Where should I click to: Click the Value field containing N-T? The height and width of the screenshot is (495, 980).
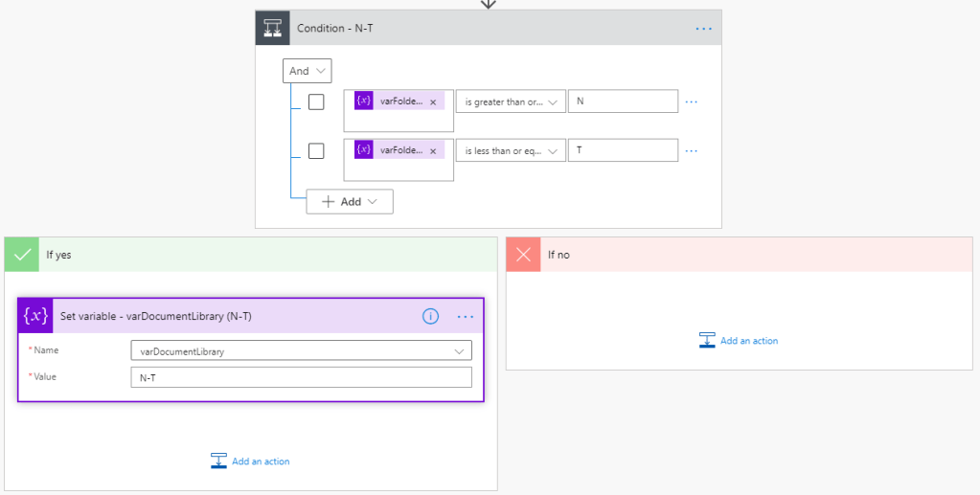[301, 377]
